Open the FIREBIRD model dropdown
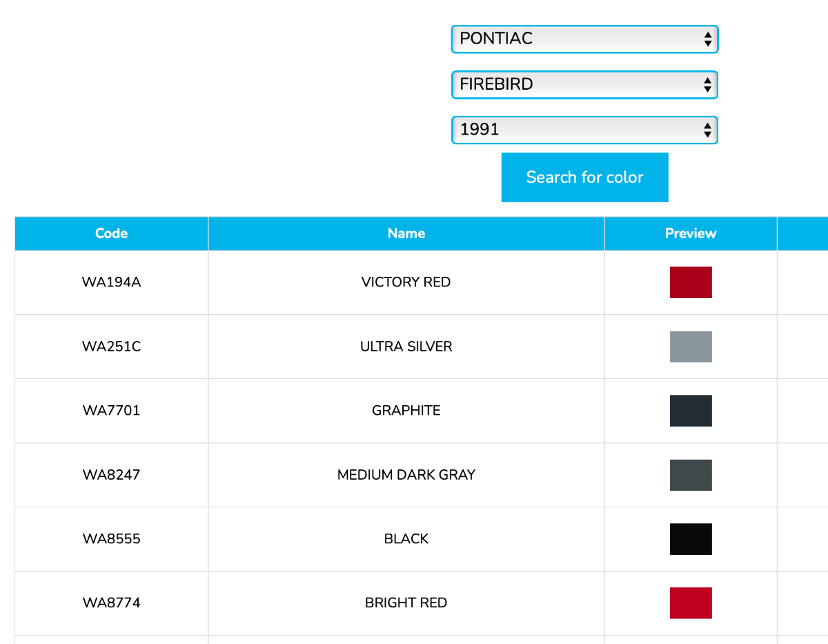 coord(584,85)
